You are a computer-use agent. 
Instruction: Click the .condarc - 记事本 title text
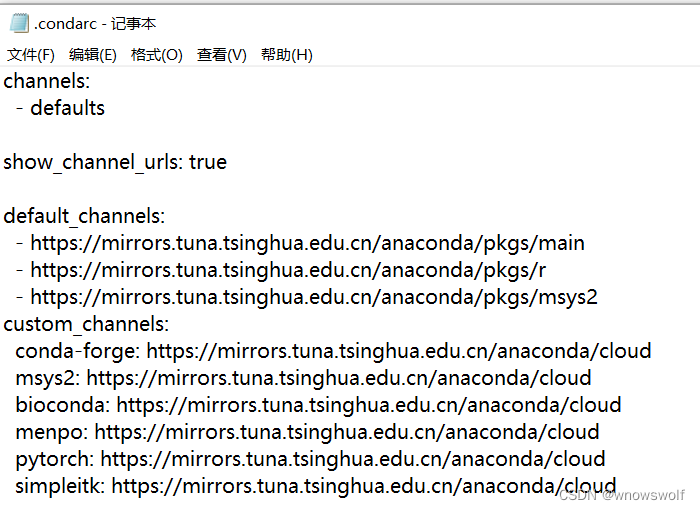pos(95,23)
